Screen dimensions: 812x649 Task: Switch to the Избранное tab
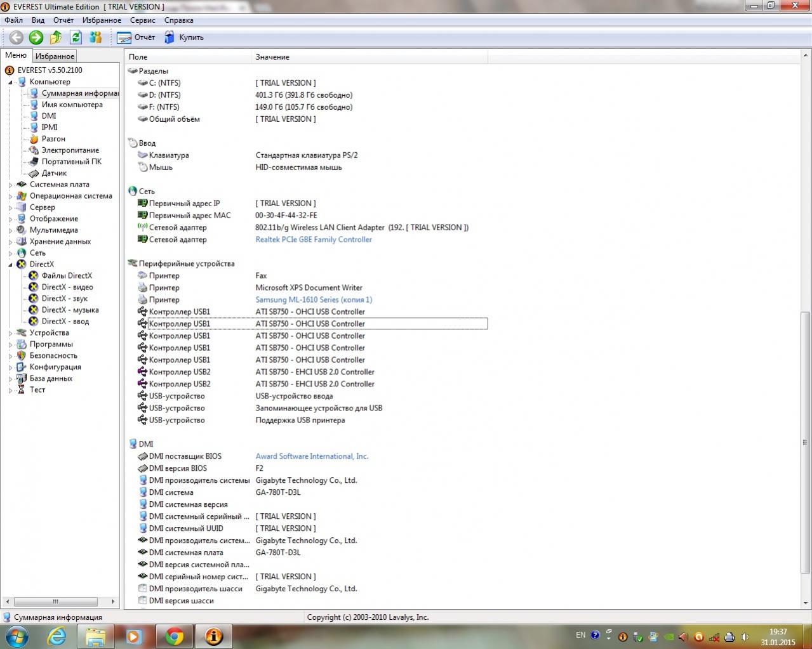click(55, 56)
